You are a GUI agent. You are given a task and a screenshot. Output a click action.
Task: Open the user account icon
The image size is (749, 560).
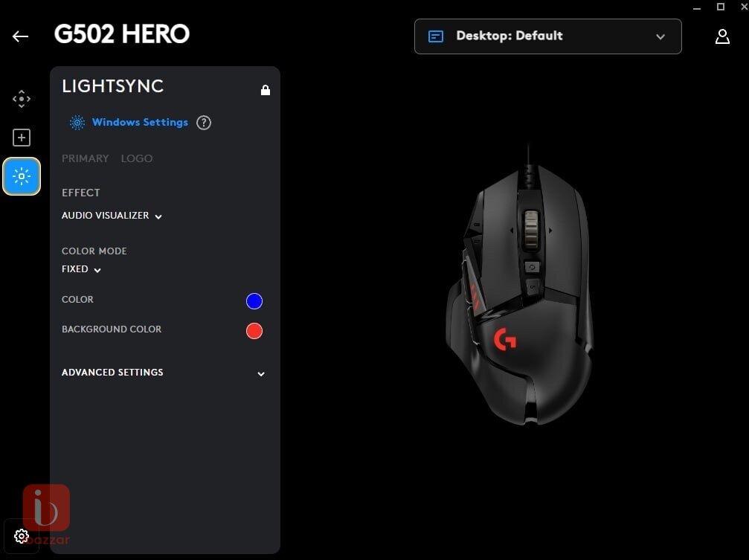point(722,36)
